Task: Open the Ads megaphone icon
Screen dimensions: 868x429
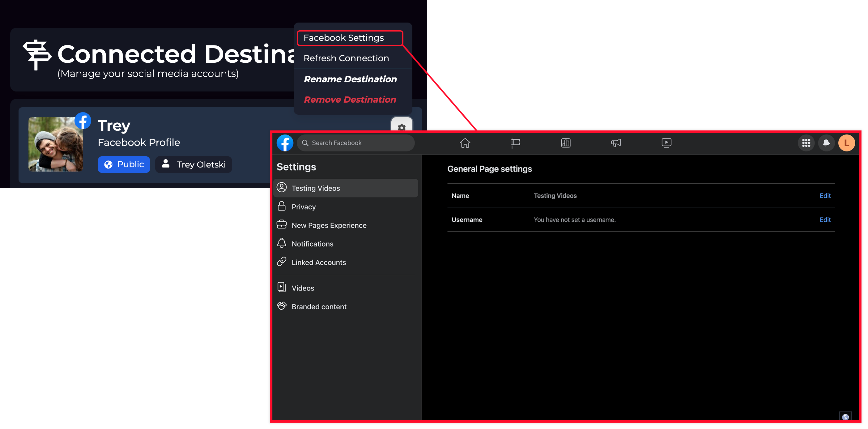Action: (616, 143)
